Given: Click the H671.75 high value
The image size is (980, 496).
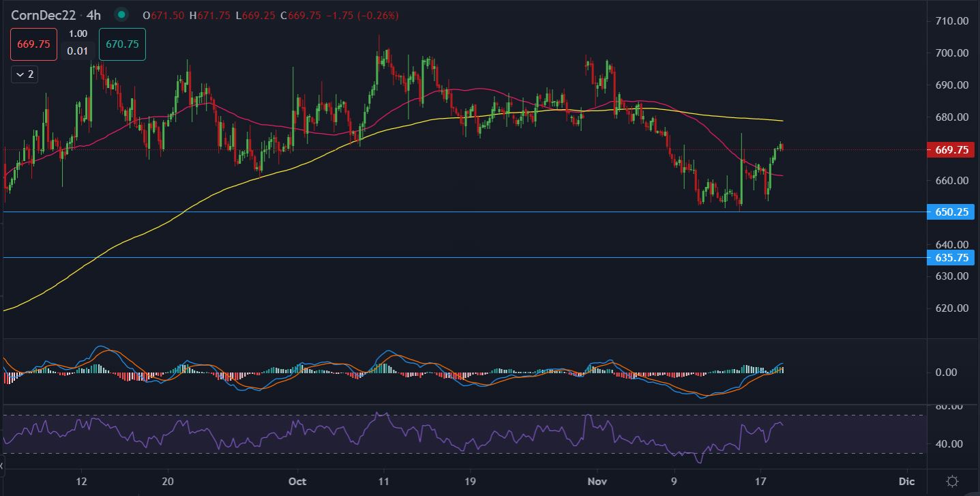Looking at the screenshot, I should click(211, 15).
